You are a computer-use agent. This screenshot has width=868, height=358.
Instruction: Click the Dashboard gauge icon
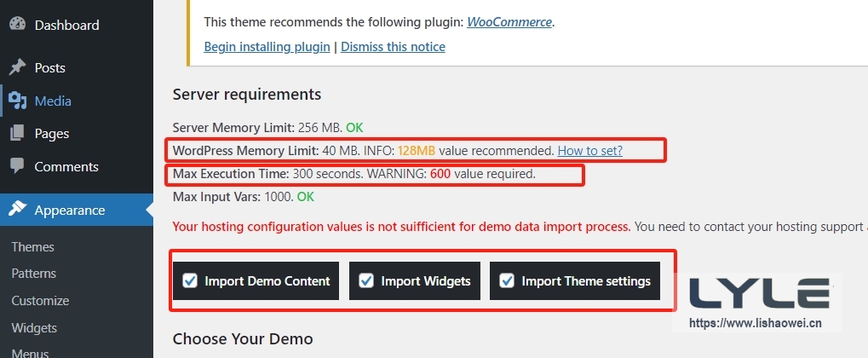point(17,26)
